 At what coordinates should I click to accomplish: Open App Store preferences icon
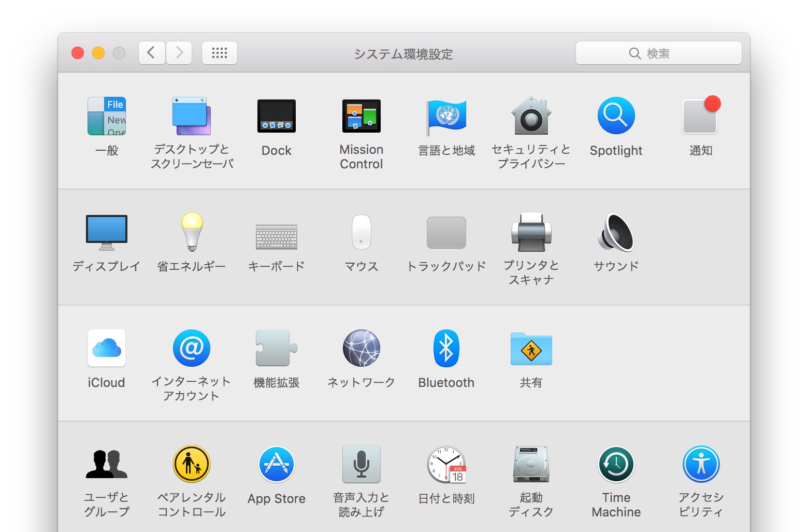pos(277,464)
